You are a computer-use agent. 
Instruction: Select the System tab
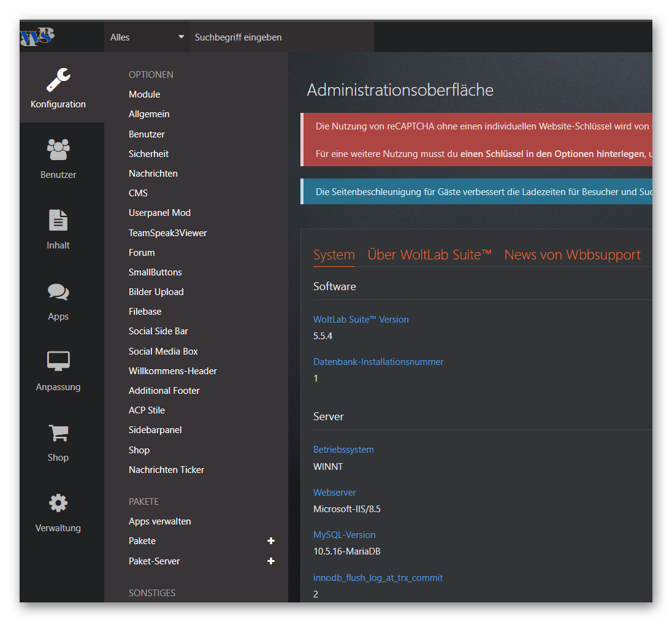[x=334, y=255]
